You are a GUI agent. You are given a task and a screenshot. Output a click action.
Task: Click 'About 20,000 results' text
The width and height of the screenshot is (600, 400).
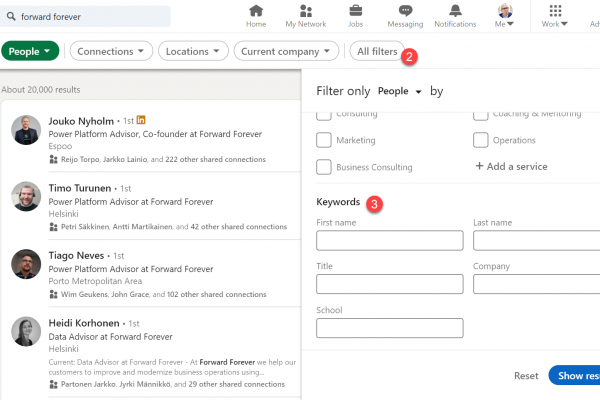pos(41,90)
